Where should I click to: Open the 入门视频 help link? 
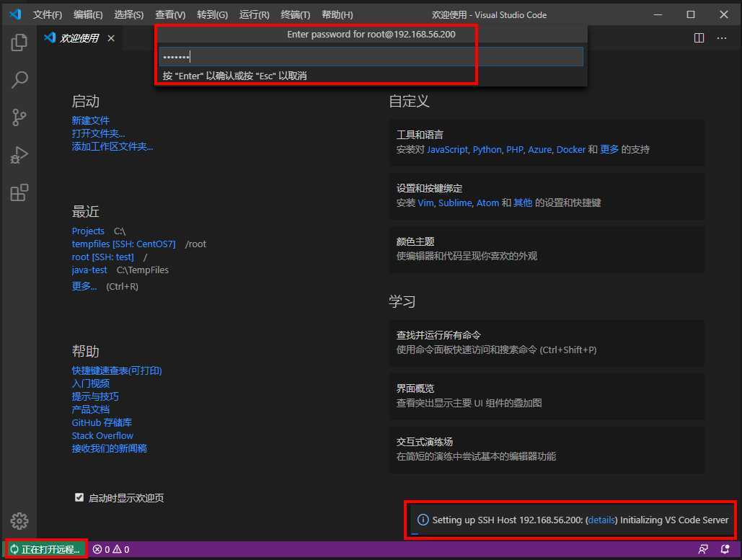pyautogui.click(x=90, y=383)
